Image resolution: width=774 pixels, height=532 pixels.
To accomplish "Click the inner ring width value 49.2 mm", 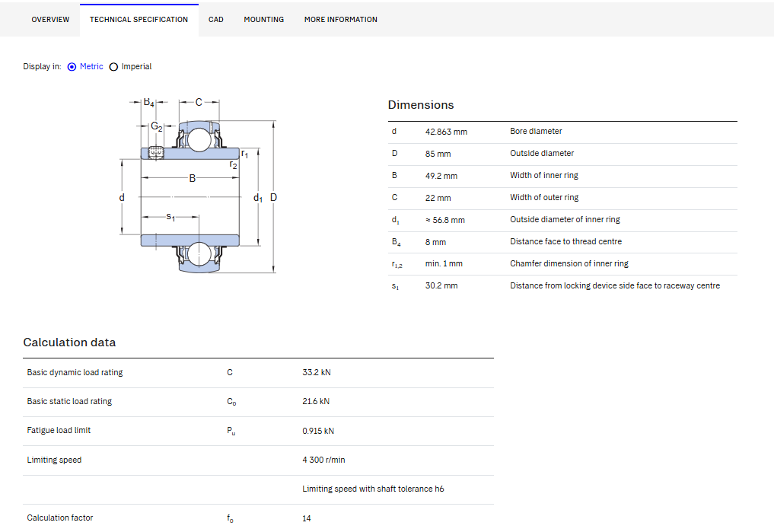I will (441, 176).
